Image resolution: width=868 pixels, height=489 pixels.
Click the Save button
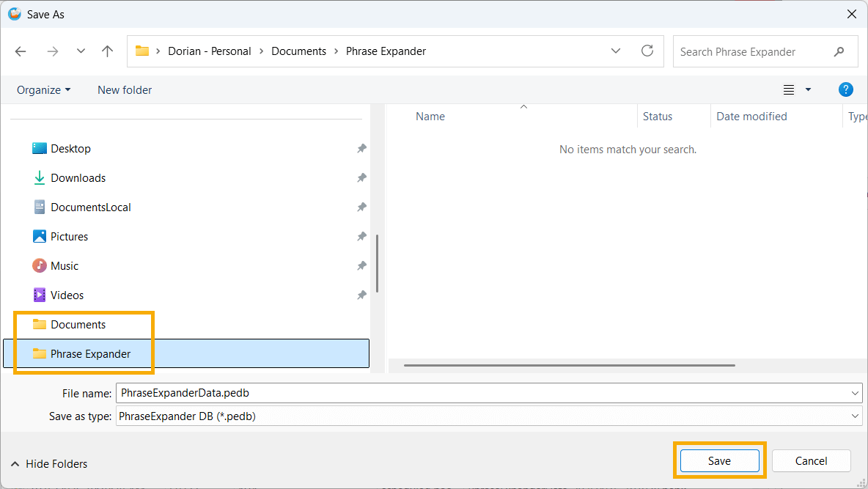[720, 460]
